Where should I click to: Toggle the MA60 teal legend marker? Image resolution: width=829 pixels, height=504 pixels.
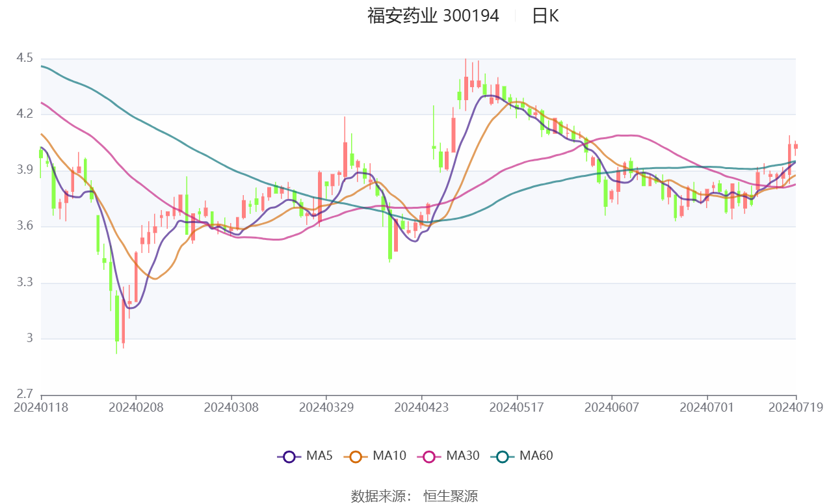click(502, 457)
